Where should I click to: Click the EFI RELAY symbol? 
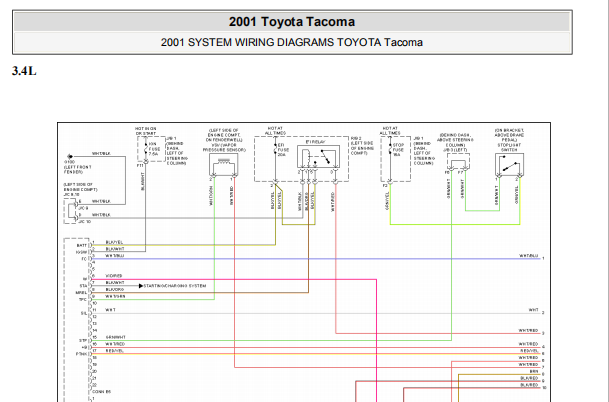coord(318,157)
